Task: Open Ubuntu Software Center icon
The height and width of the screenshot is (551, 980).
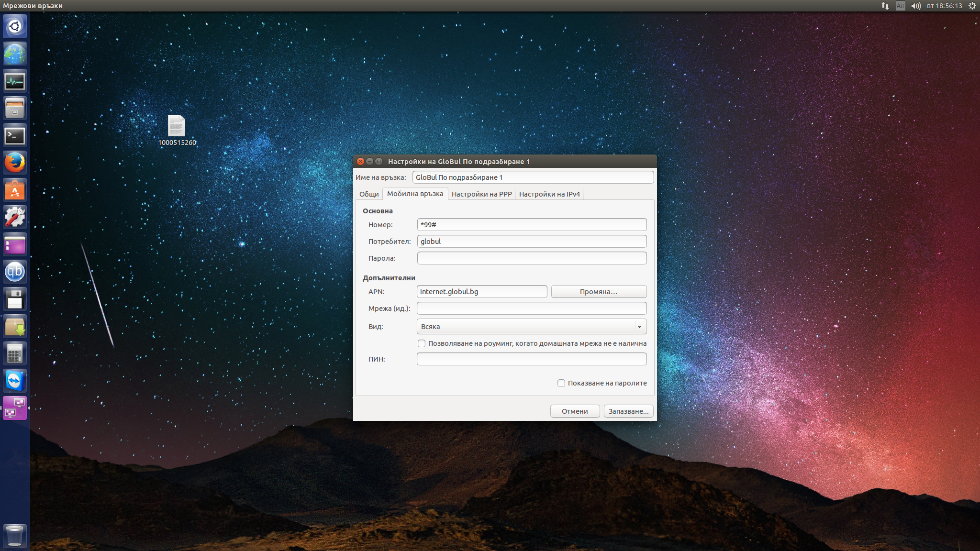Action: pos(15,190)
